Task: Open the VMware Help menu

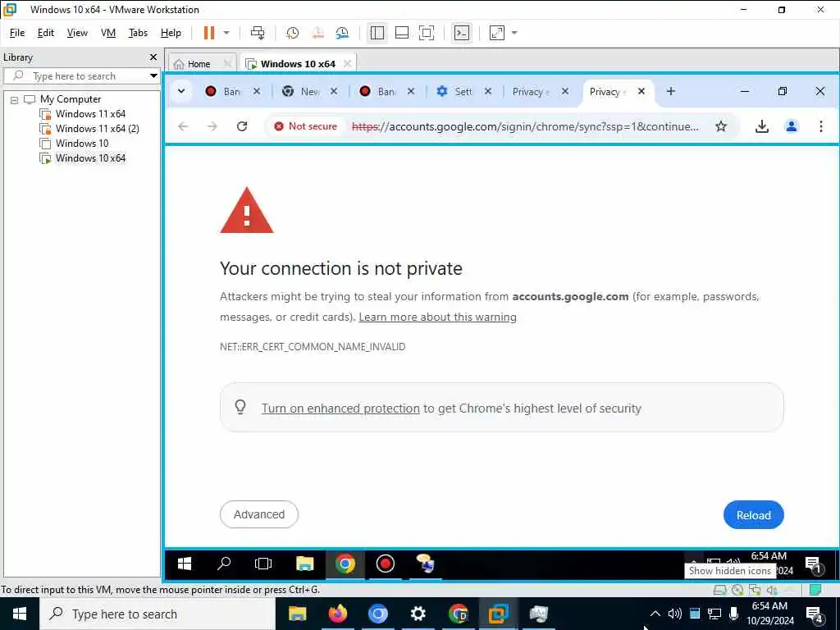Action: pos(171,33)
